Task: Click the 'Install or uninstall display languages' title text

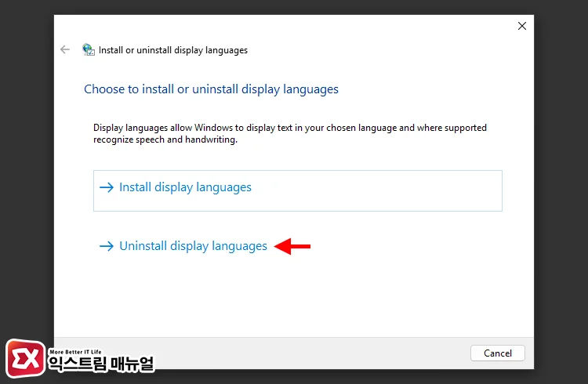Action: tap(173, 50)
